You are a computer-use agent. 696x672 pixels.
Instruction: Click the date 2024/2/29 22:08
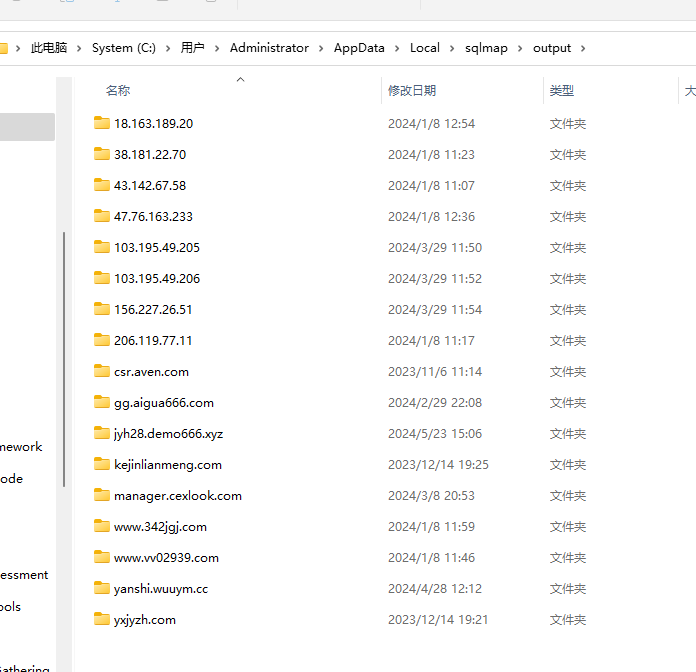pos(435,403)
